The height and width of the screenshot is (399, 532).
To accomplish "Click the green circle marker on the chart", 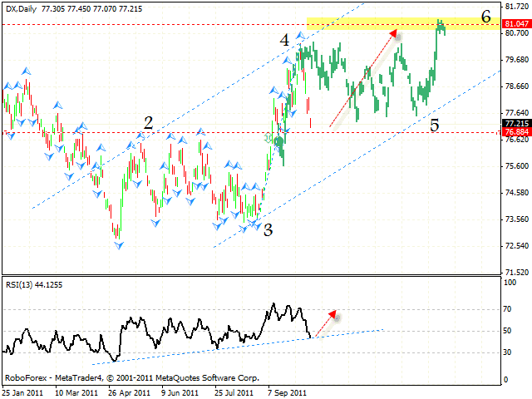I will tap(278, 142).
